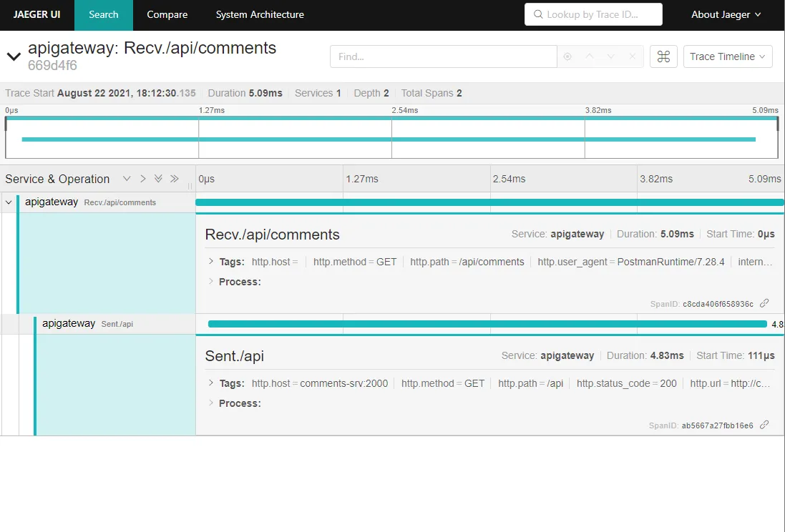Image resolution: width=785 pixels, height=532 pixels.
Task: Click the trace ID 669d4f6
Action: click(52, 66)
